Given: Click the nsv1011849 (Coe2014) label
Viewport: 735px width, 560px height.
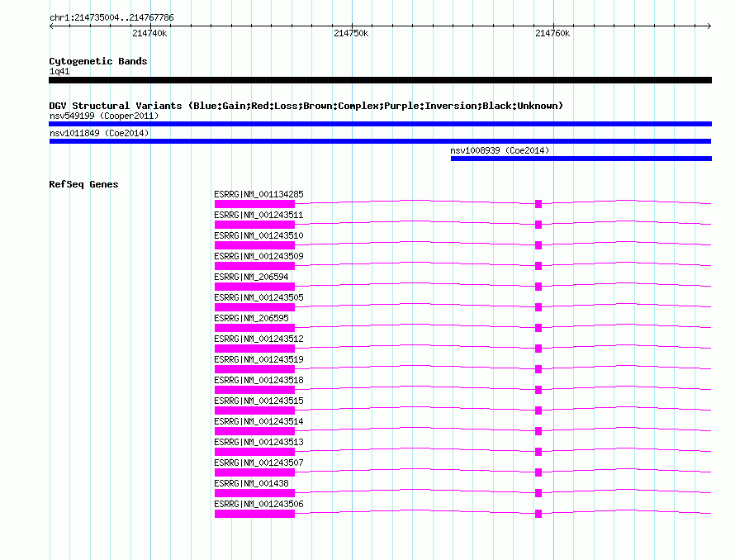Looking at the screenshot, I should [99, 133].
